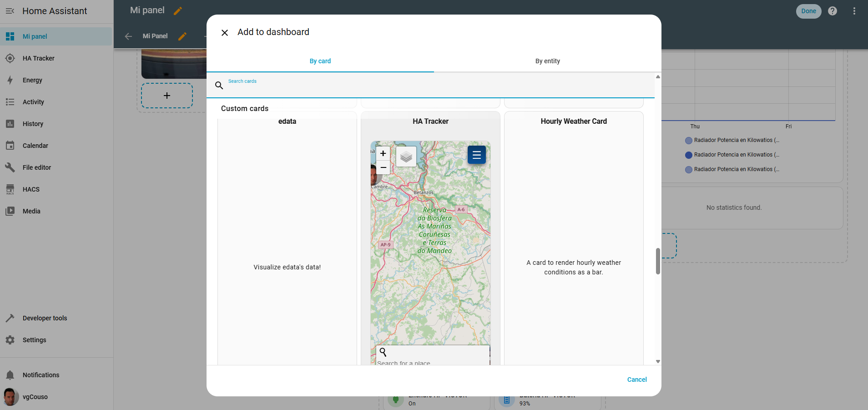Screen dimensions: 868x410
Task: Open the File editor
Action: (56, 167)
